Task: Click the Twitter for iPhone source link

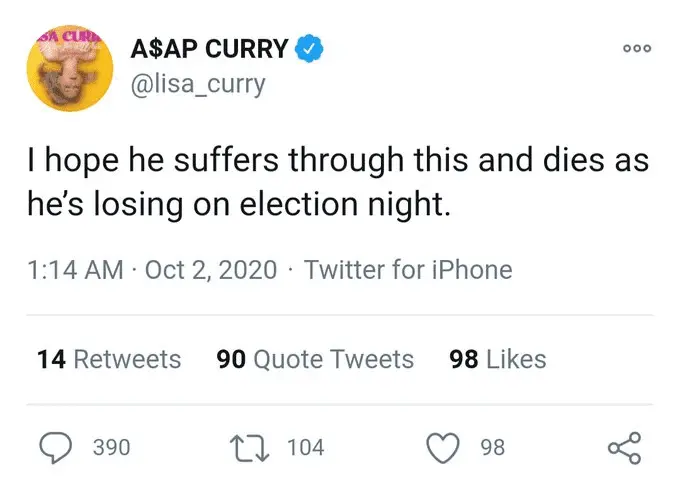Action: (407, 270)
